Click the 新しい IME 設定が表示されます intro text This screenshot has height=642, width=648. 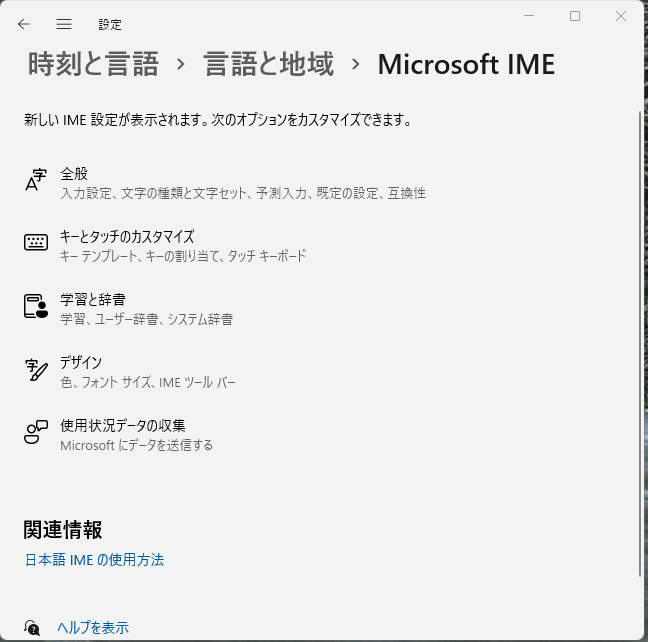[217, 120]
